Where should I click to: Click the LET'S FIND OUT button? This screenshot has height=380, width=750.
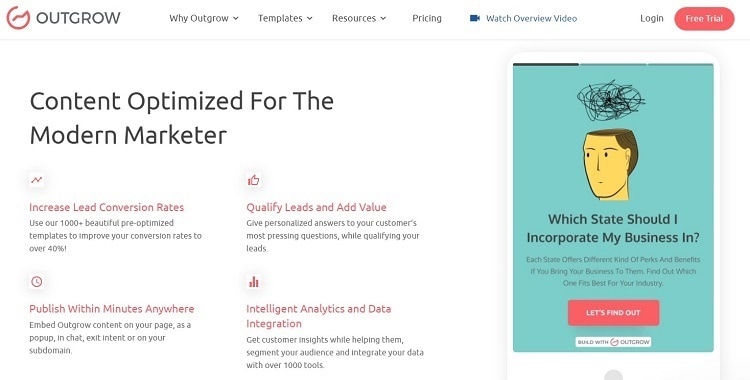click(x=613, y=313)
